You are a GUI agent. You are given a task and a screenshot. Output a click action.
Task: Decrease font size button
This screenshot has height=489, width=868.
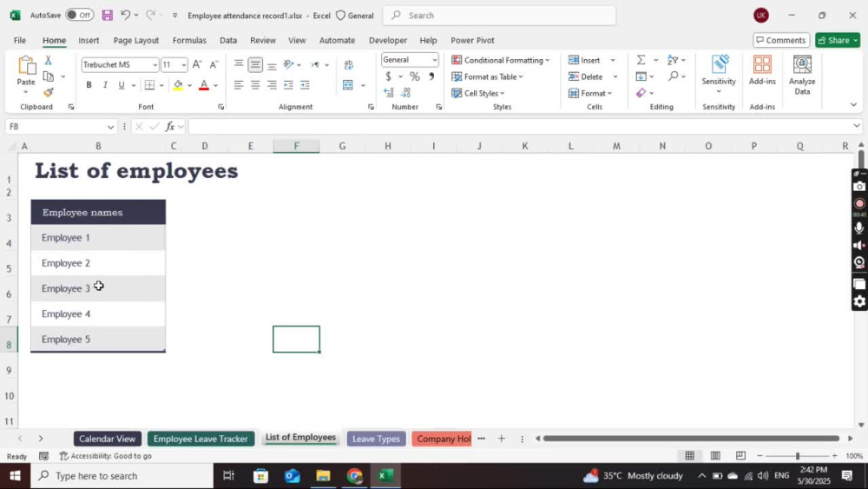click(214, 65)
